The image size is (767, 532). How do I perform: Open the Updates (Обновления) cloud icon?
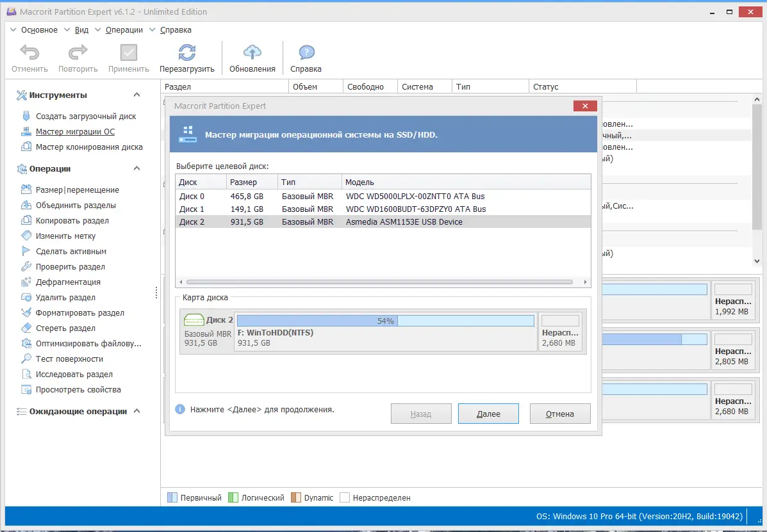252,52
